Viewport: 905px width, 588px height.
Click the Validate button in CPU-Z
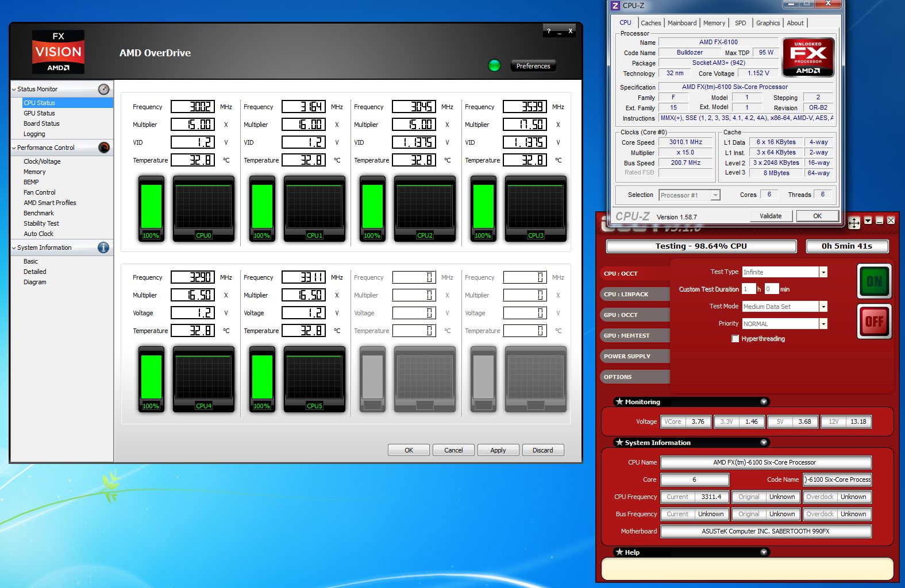click(x=771, y=216)
